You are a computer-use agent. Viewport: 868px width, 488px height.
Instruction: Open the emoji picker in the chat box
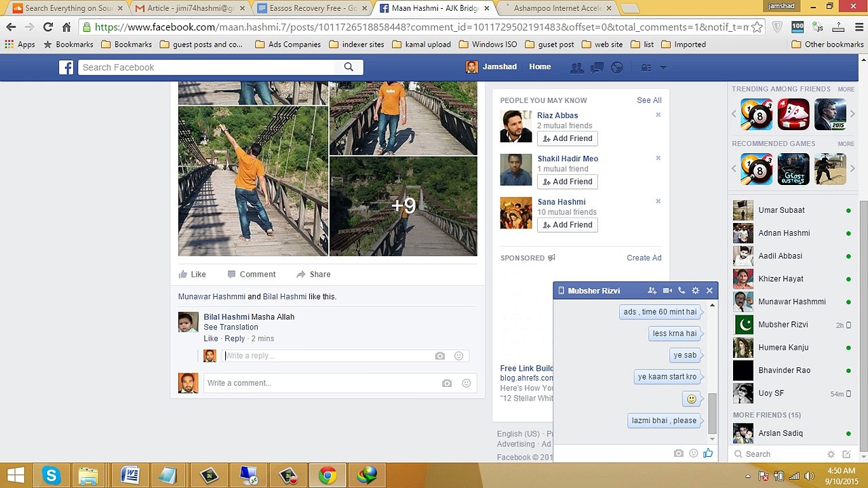[693, 453]
